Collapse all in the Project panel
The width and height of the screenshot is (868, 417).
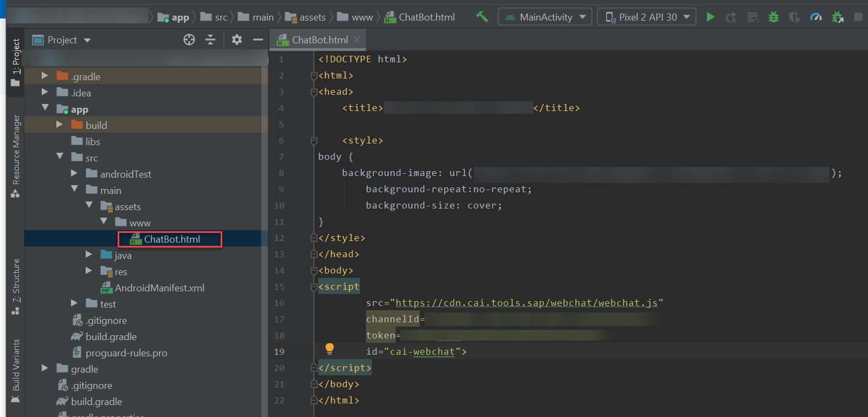210,40
